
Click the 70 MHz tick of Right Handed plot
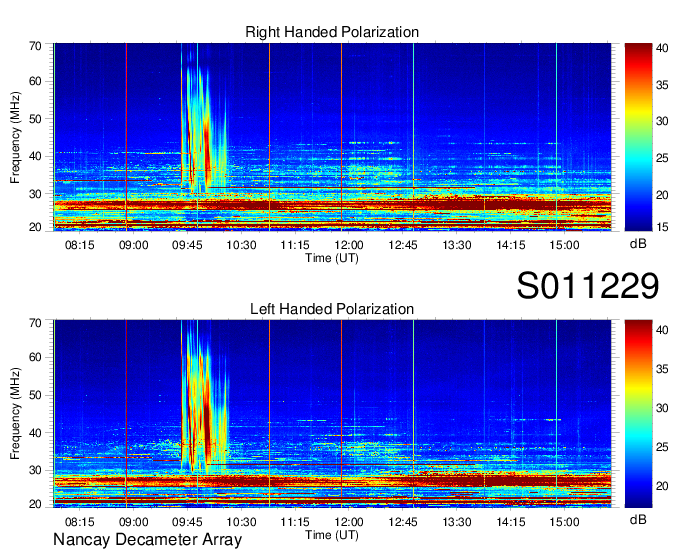pos(36,46)
